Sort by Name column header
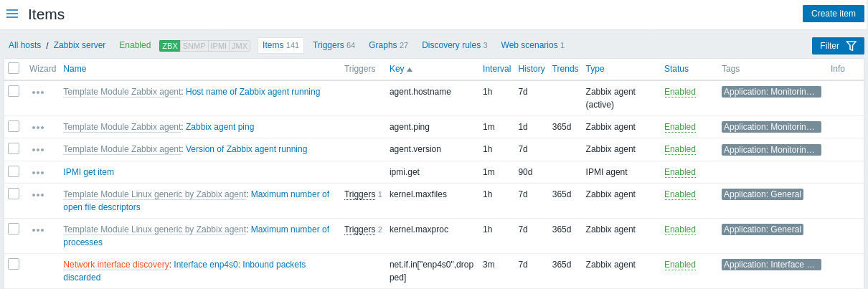 coord(75,69)
